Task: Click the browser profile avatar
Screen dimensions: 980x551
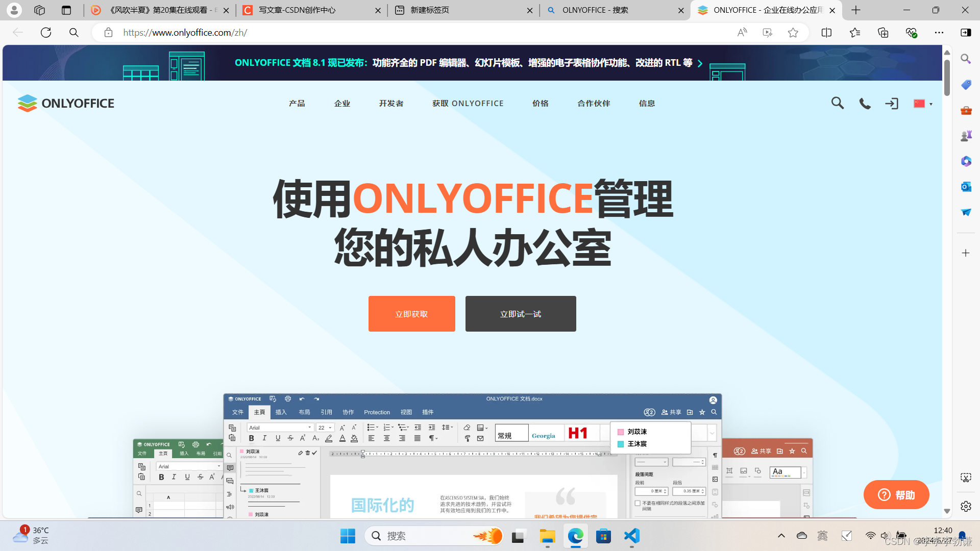Action: (x=14, y=10)
